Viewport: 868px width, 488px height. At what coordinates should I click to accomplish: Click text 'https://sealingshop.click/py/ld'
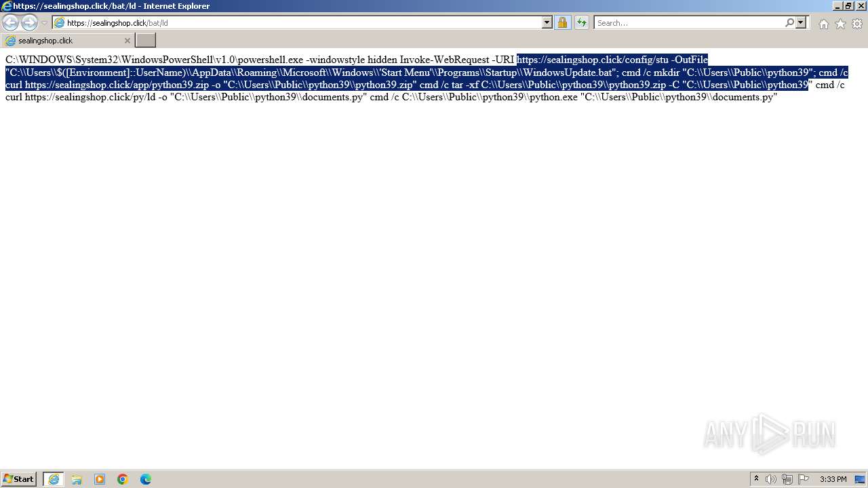tap(90, 97)
